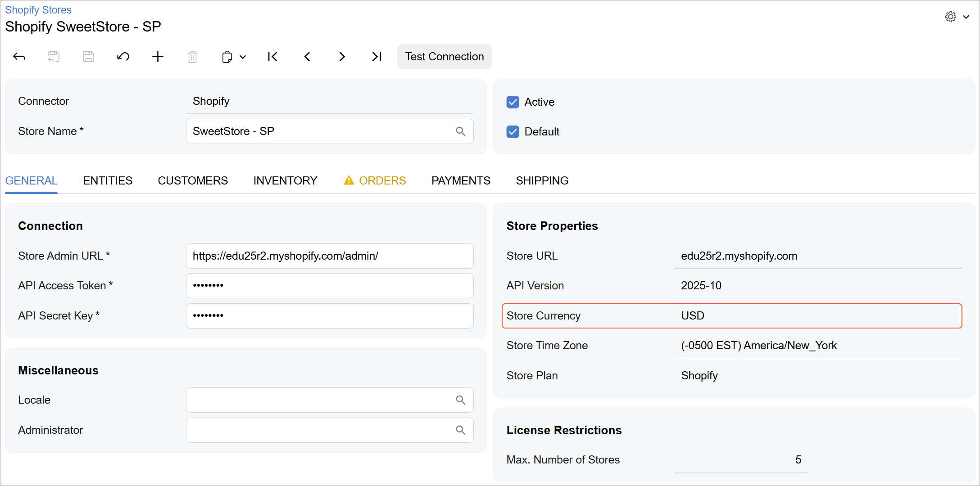This screenshot has height=486, width=980.
Task: Click the API Access Token field
Action: [x=330, y=286]
